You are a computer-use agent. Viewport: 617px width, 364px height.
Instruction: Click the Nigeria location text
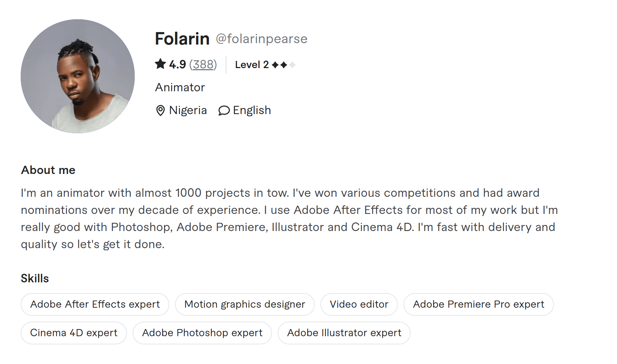[188, 111]
